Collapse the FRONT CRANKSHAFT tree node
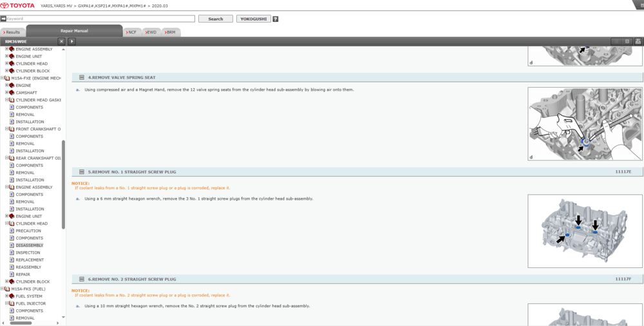This screenshot has height=326, width=644. 7,129
